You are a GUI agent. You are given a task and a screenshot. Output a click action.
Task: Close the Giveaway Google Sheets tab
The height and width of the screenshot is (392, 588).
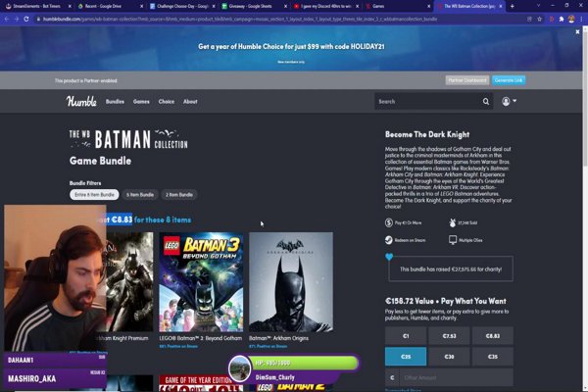coord(285,6)
